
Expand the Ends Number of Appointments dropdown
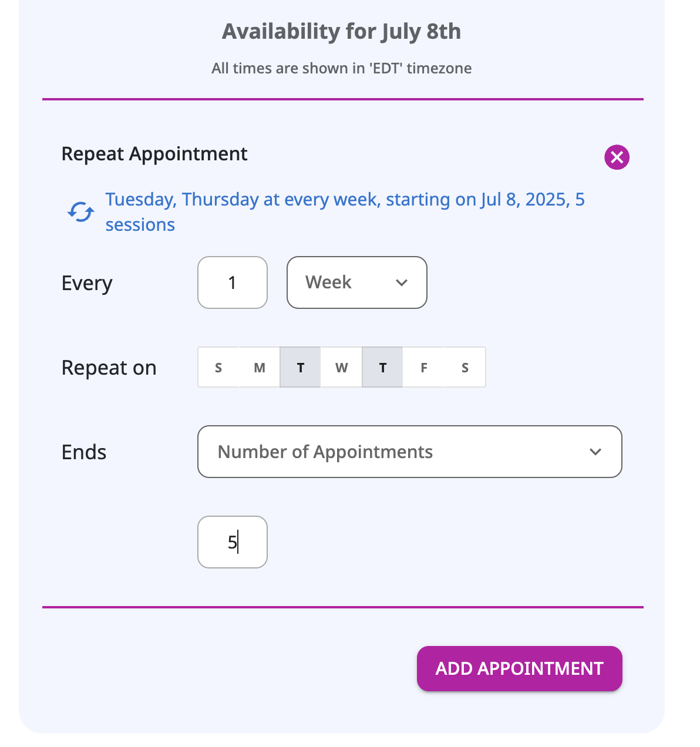409,452
